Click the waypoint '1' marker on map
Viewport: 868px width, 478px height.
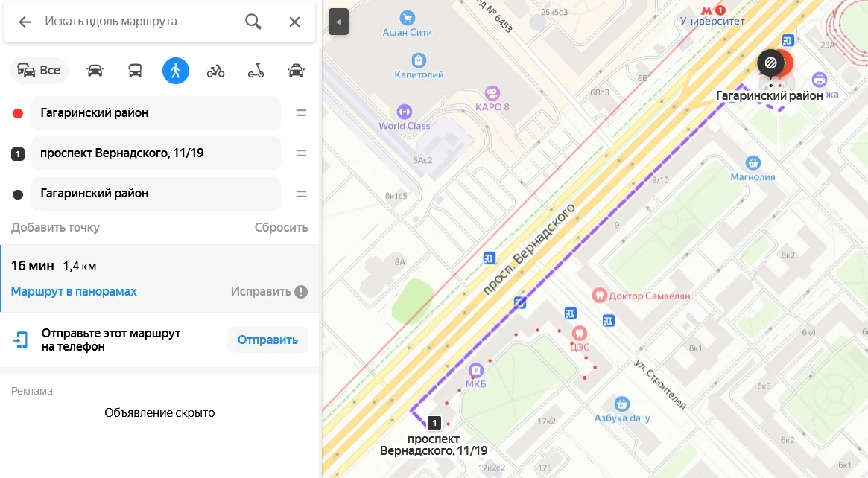[434, 423]
